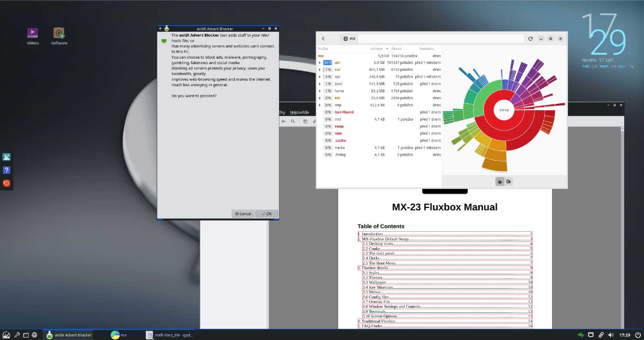Select the .fehbg row
Screen dimensions: 644x340
pyautogui.click(x=380, y=155)
